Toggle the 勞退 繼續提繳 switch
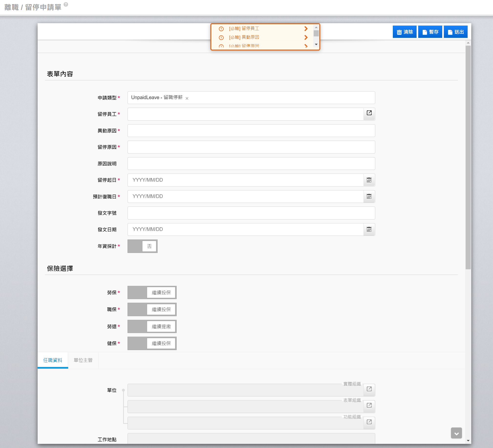Image resolution: width=493 pixels, height=448 pixels. coord(152,326)
